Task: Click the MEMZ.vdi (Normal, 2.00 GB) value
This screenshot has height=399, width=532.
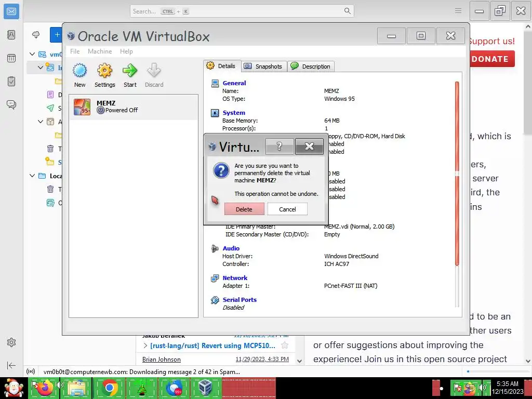Action: [360, 227]
